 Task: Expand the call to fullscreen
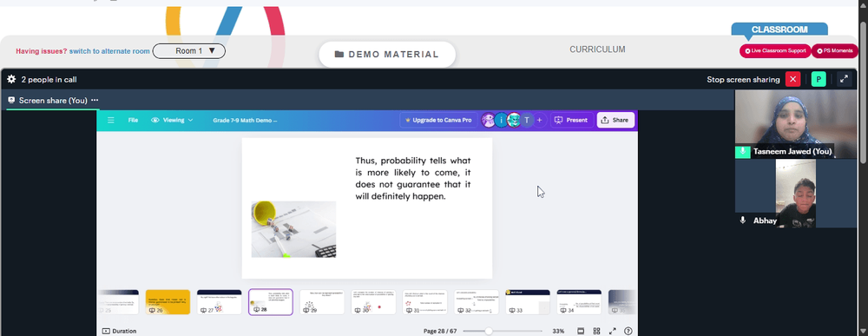point(845,79)
